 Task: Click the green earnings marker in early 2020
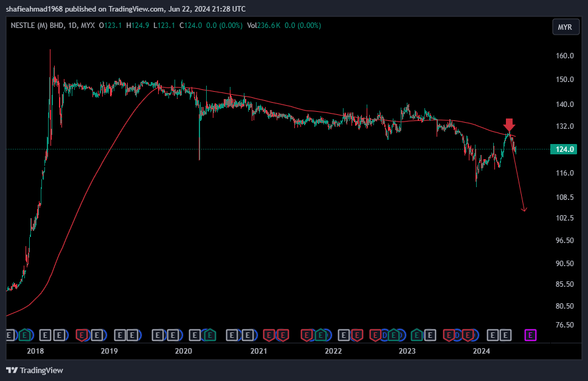(210, 335)
